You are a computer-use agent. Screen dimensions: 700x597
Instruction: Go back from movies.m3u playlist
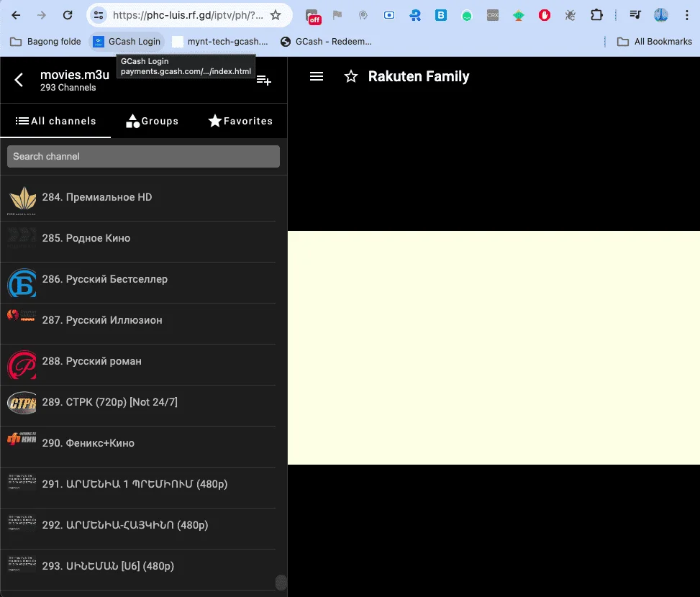pyautogui.click(x=19, y=81)
